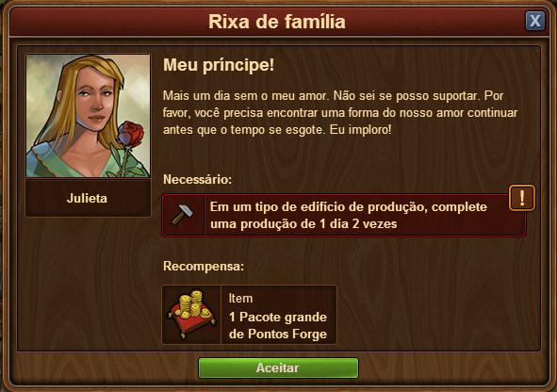
Task: Click the red rose Julieta holds
Action: 130,135
